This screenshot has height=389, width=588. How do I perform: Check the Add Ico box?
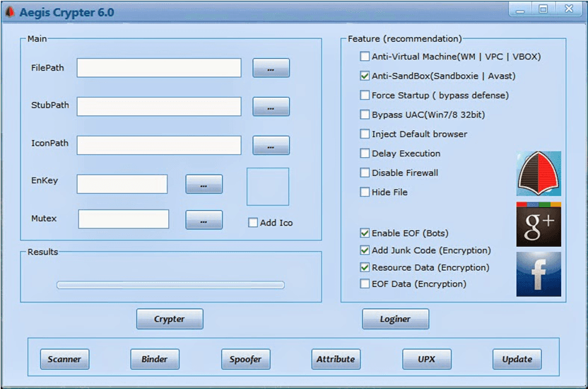pyautogui.click(x=253, y=223)
